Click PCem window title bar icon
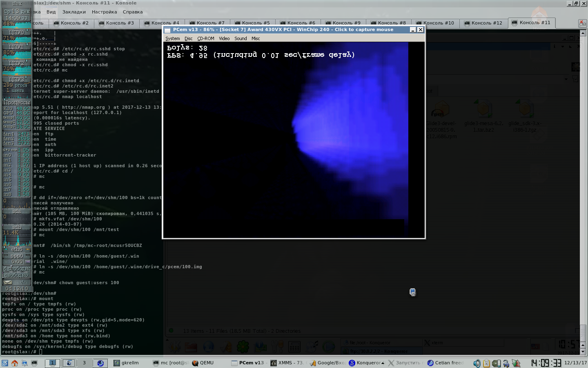Image resolution: width=588 pixels, height=368 pixels. tap(167, 30)
